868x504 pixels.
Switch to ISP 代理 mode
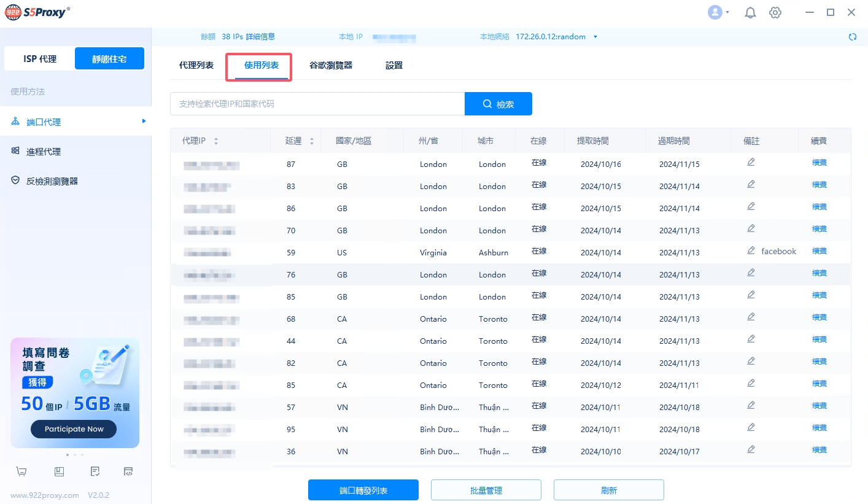tap(40, 59)
